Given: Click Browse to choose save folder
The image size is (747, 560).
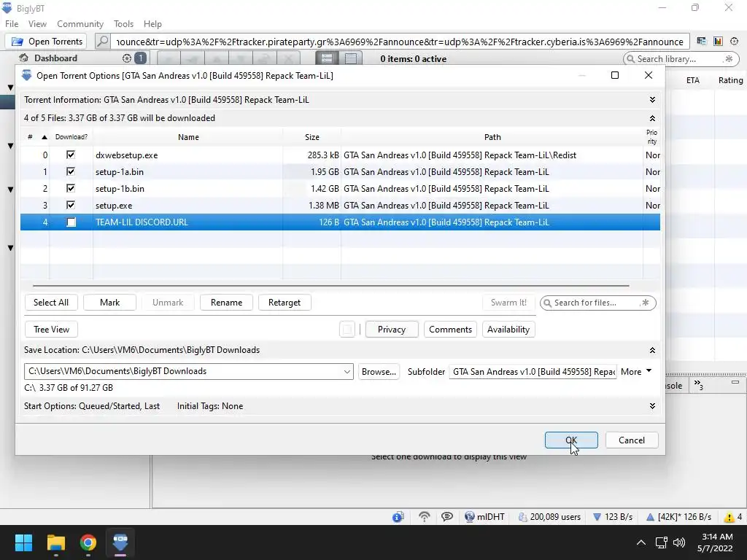Looking at the screenshot, I should pos(379,371).
